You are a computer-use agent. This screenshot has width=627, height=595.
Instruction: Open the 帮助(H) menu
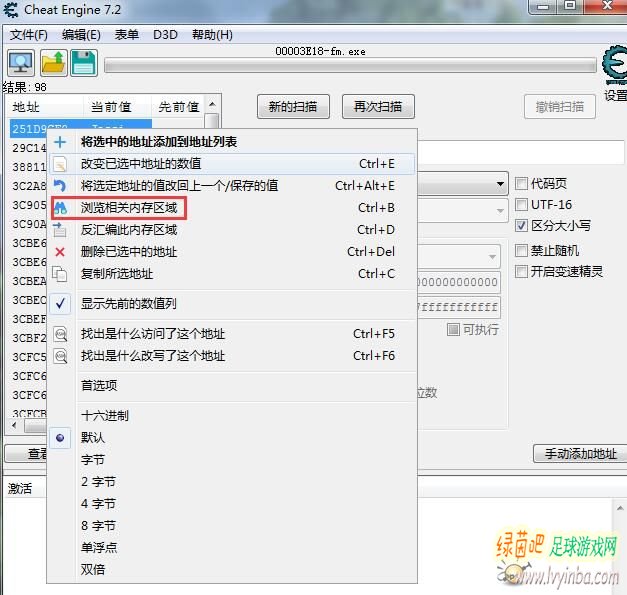coord(212,35)
